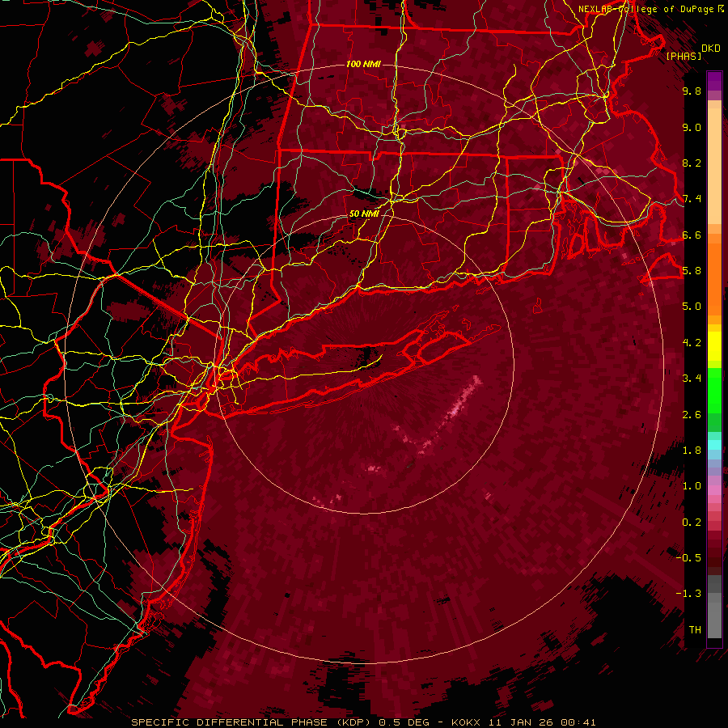Select the 2.6 value on the color scale
Viewport: 728px width, 728px height.
[692, 415]
